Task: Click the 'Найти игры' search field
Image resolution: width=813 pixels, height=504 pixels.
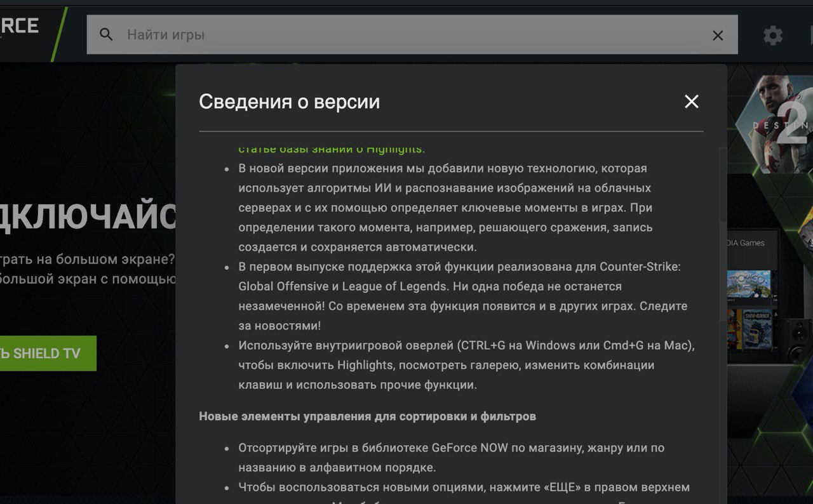Action: click(x=412, y=35)
